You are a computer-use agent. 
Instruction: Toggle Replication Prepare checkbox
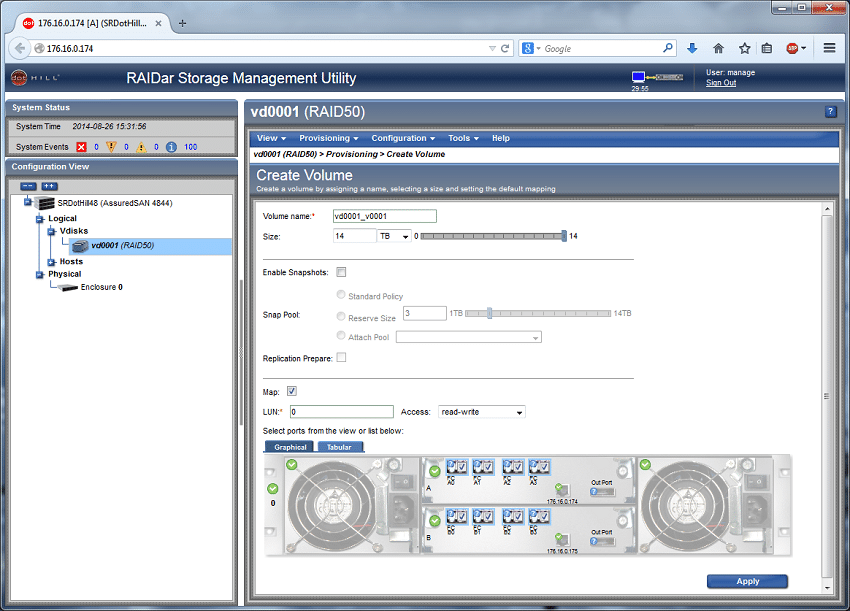pyautogui.click(x=341, y=357)
